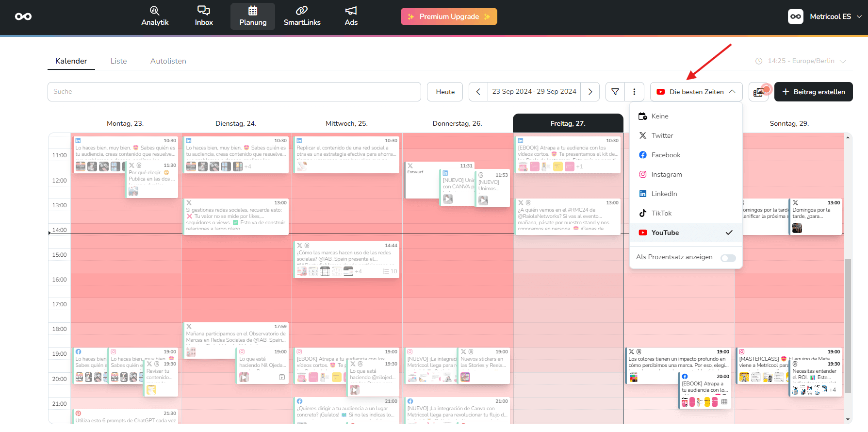
Task: Open the three-dot more options menu
Action: click(x=634, y=92)
